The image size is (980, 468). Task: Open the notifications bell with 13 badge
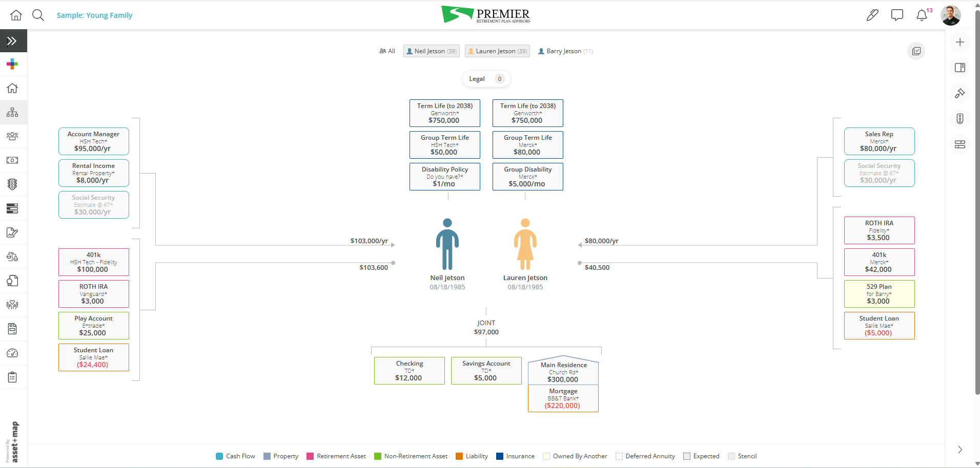coord(922,15)
